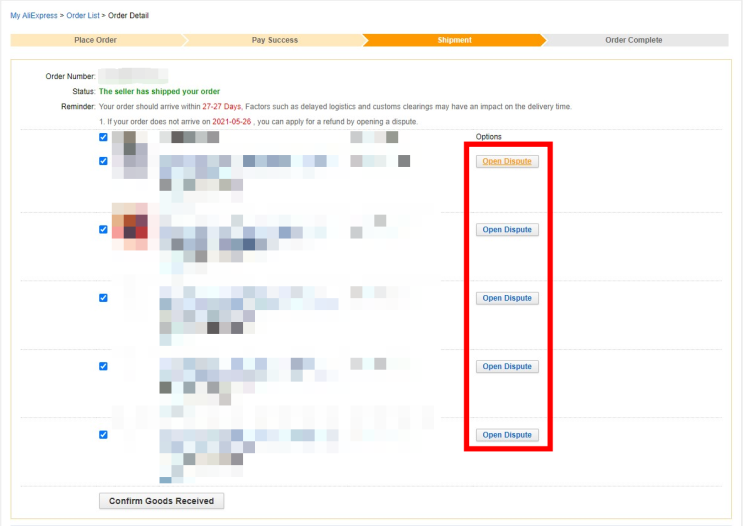Click the orange highlighted Open Dispute button
Screen dimensions: 743x526
coord(507,162)
